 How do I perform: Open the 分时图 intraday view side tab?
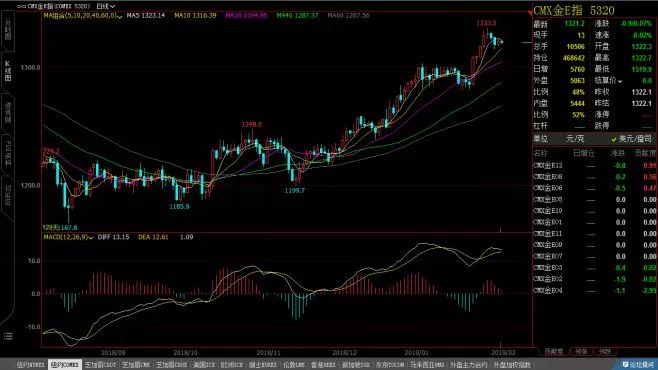pos(8,29)
